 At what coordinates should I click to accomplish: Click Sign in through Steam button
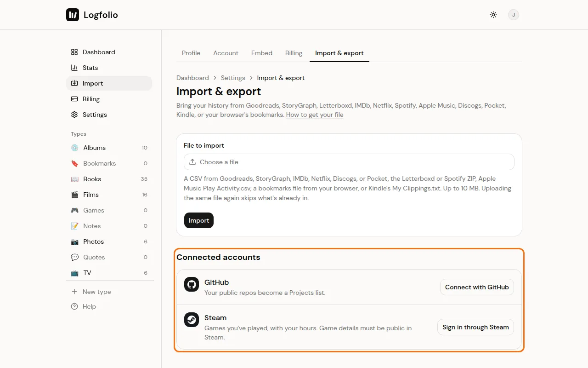pos(475,327)
